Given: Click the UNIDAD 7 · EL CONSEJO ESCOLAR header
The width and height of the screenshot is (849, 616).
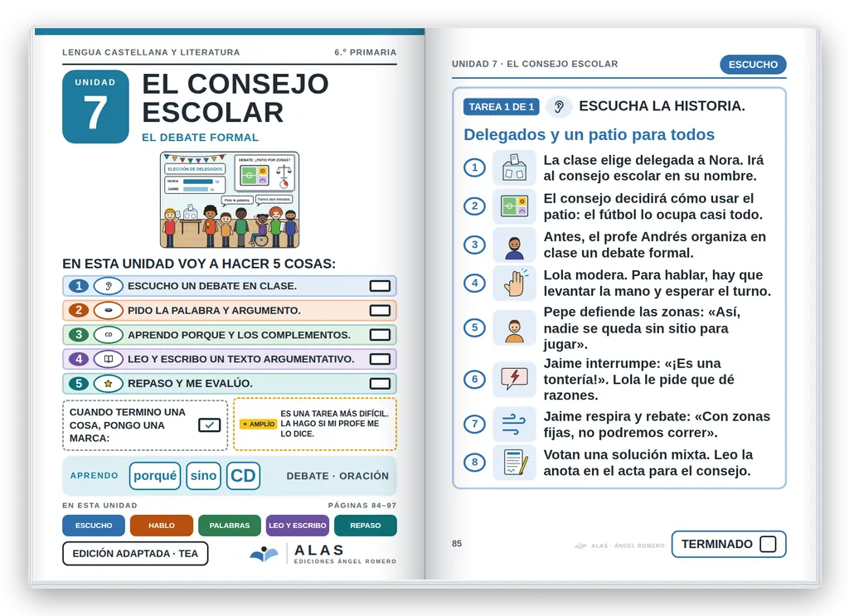Looking at the screenshot, I should coord(535,64).
